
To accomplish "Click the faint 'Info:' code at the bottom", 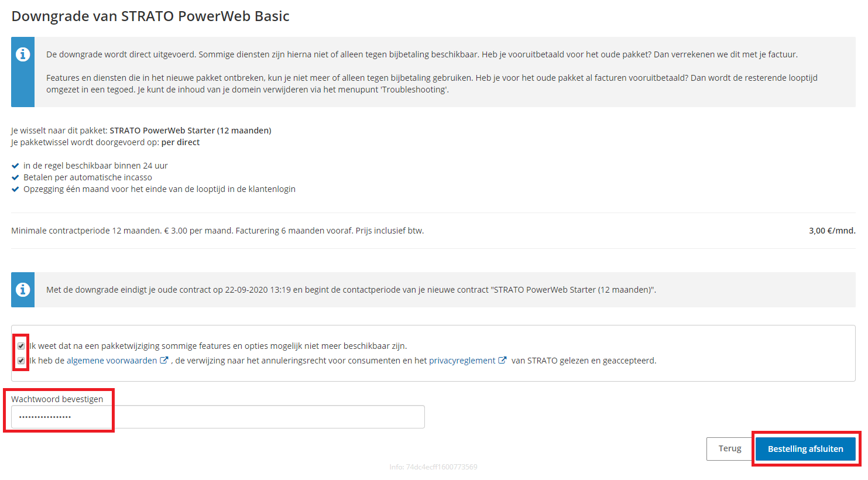I will (x=433, y=467).
